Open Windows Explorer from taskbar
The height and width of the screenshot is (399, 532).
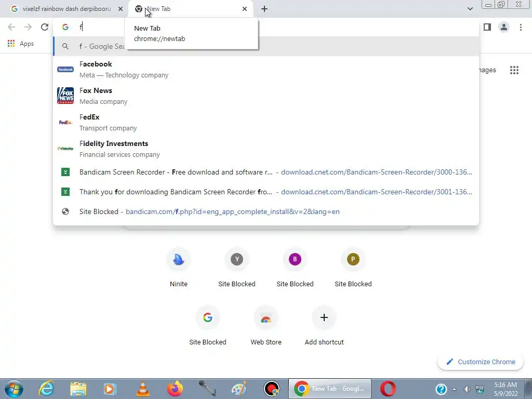click(78, 389)
